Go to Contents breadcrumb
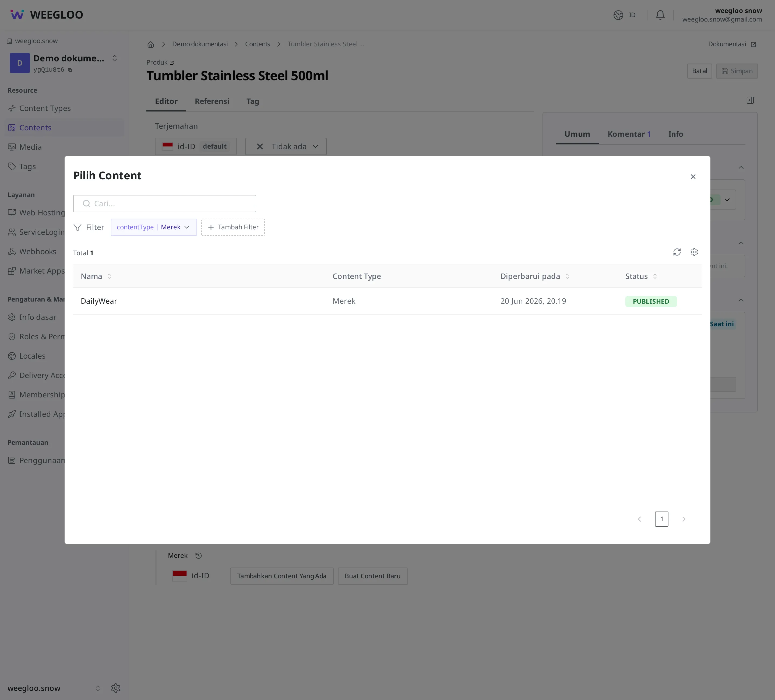Image resolution: width=775 pixels, height=700 pixels. (258, 44)
